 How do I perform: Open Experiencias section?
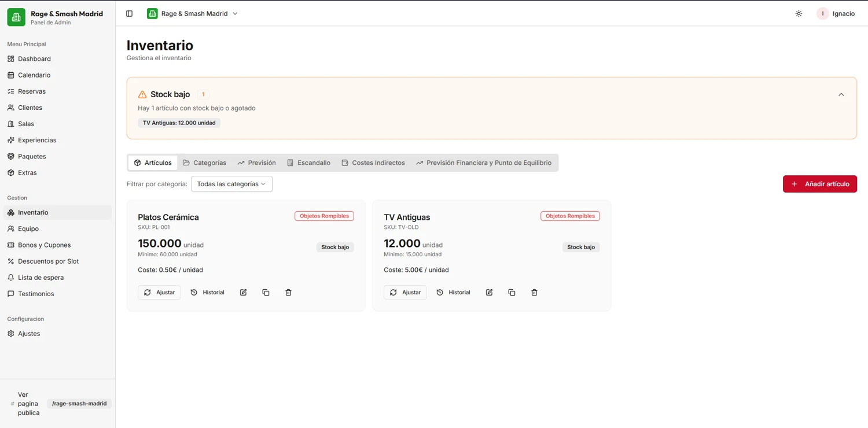pyautogui.click(x=57, y=140)
